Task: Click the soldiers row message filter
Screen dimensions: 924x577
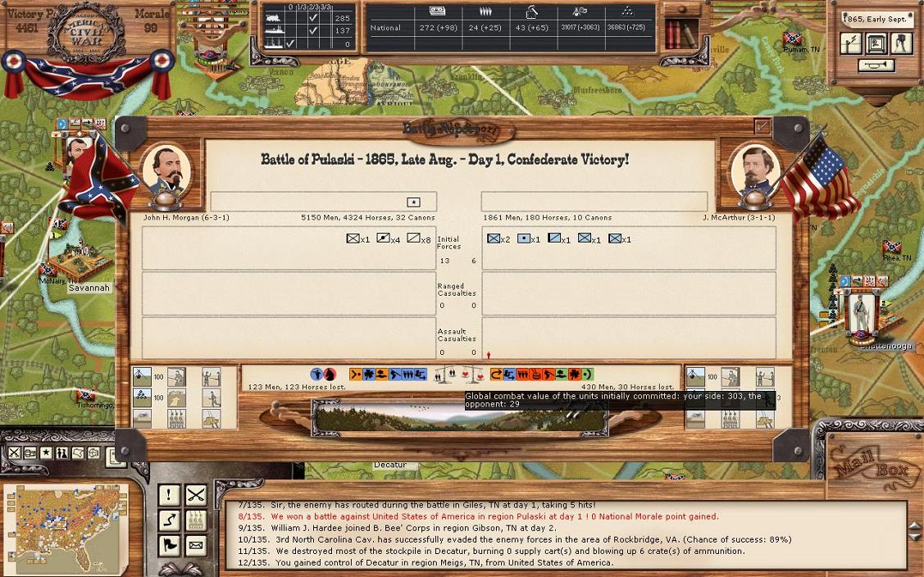Action: coord(195,520)
